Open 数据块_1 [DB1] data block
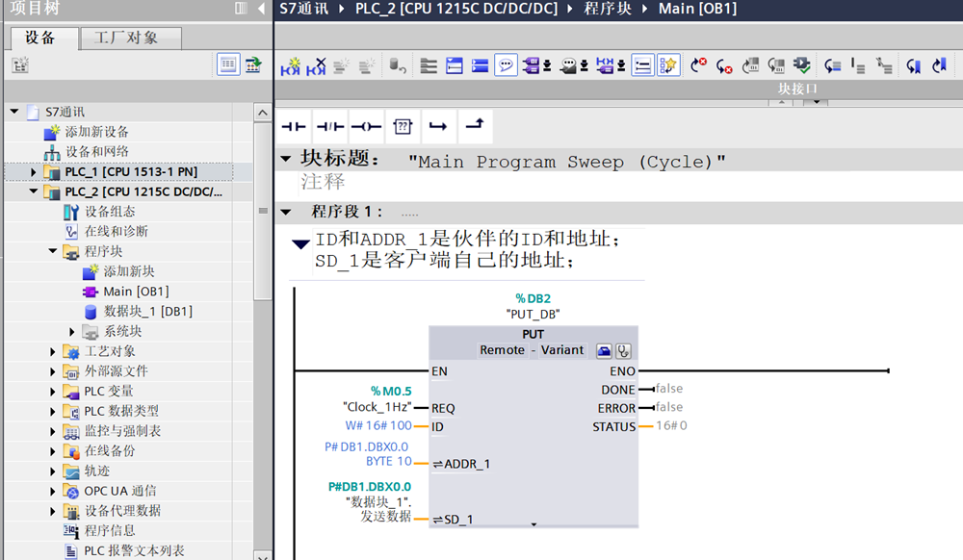This screenshot has width=963, height=560. point(147,312)
